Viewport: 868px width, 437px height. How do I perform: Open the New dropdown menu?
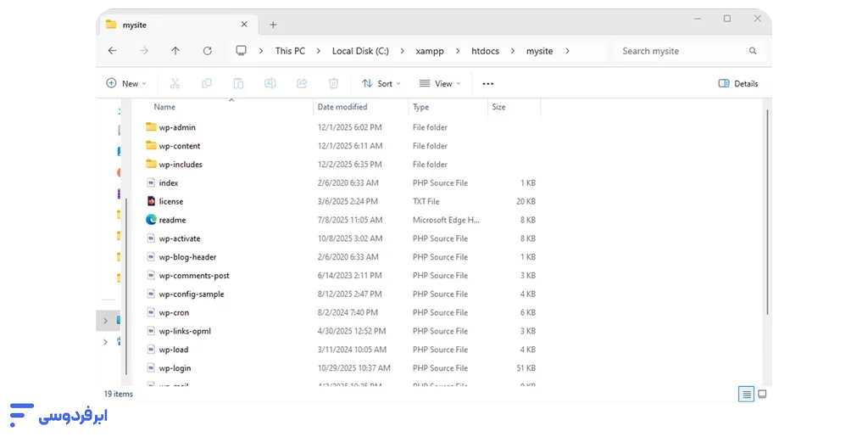(126, 84)
